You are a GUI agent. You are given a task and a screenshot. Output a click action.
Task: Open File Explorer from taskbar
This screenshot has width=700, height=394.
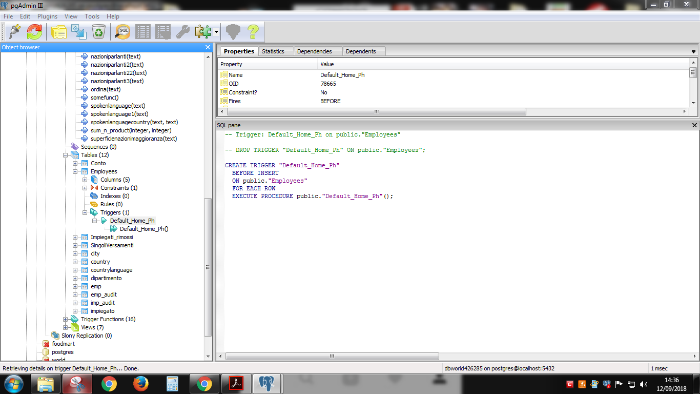tap(45, 384)
